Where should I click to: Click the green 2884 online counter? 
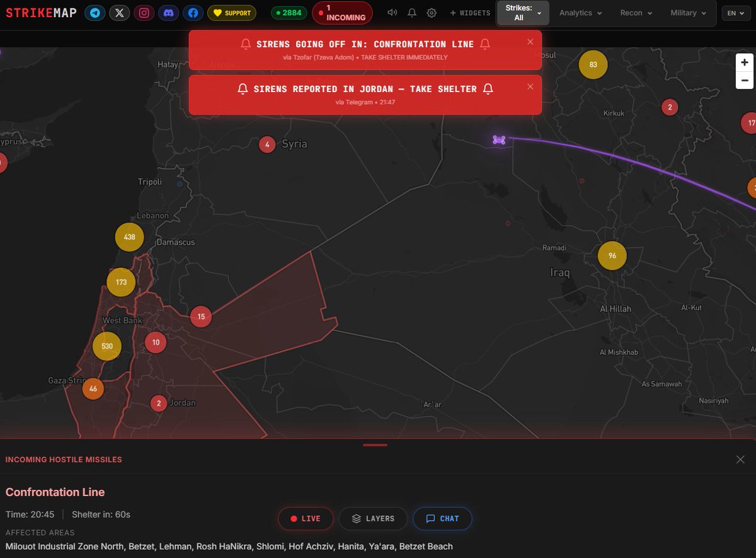click(289, 13)
